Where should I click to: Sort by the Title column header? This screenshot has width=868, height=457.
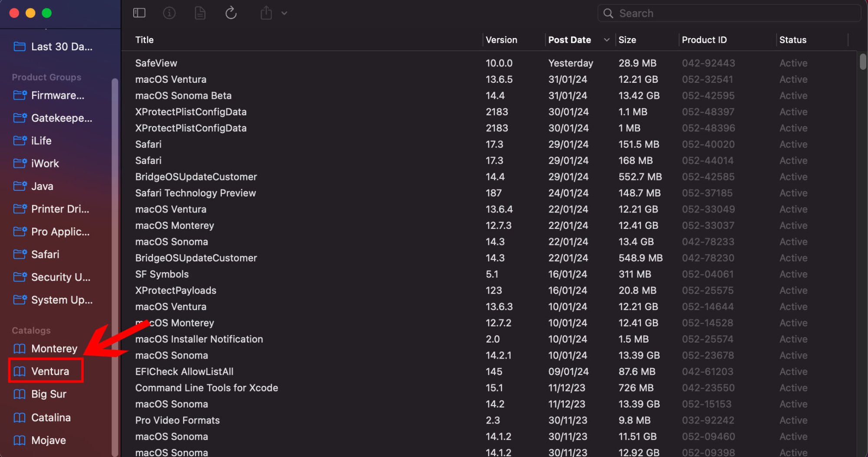click(x=144, y=40)
